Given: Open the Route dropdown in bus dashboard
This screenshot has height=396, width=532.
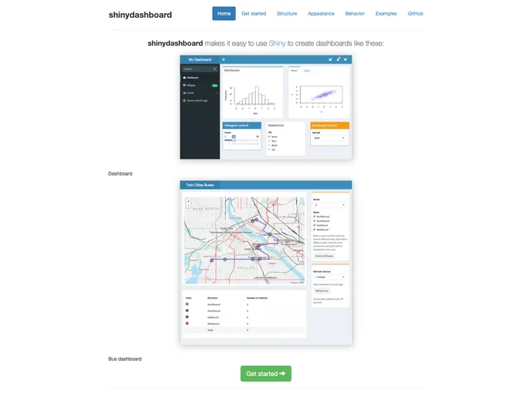Looking at the screenshot, I should coord(329,205).
